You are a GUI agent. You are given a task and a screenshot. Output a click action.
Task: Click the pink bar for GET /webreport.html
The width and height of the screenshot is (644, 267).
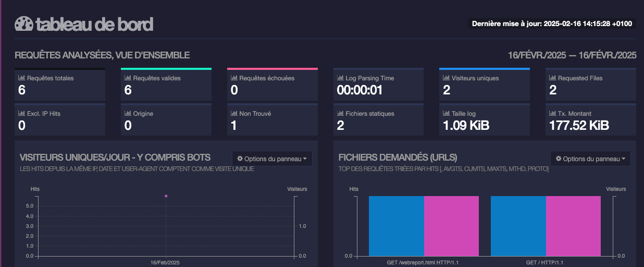click(x=451, y=226)
